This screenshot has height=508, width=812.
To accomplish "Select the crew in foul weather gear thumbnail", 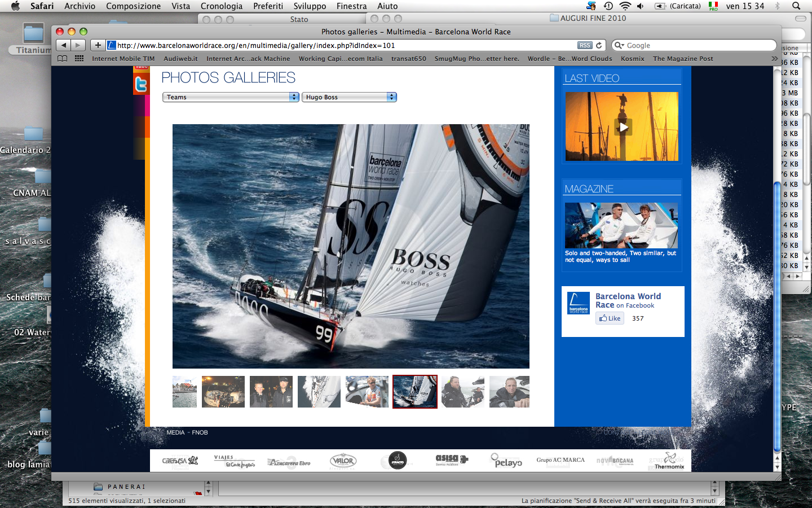I will pos(463,392).
